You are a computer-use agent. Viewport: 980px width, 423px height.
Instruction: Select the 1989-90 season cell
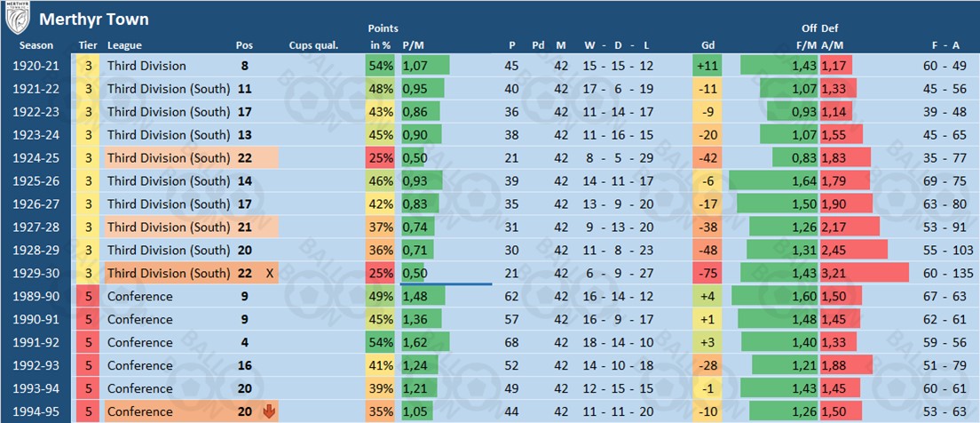[x=36, y=296]
